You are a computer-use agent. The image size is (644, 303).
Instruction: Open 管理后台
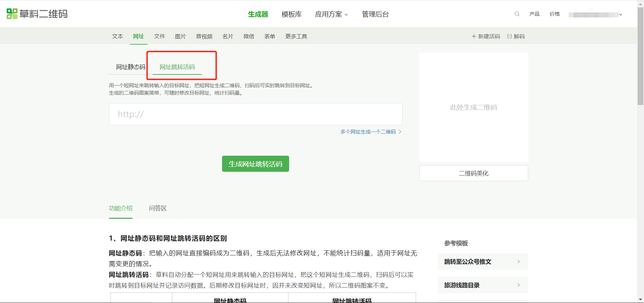tap(375, 14)
